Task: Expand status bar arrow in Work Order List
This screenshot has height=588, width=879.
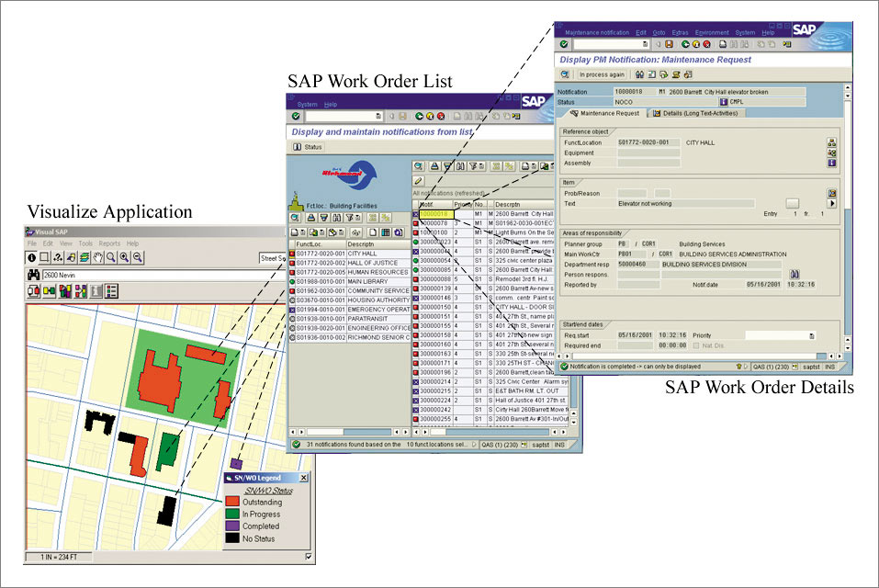Action: [474, 445]
